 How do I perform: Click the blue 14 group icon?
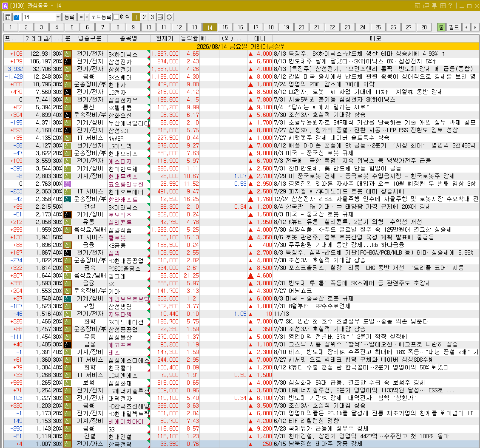(16, 17)
